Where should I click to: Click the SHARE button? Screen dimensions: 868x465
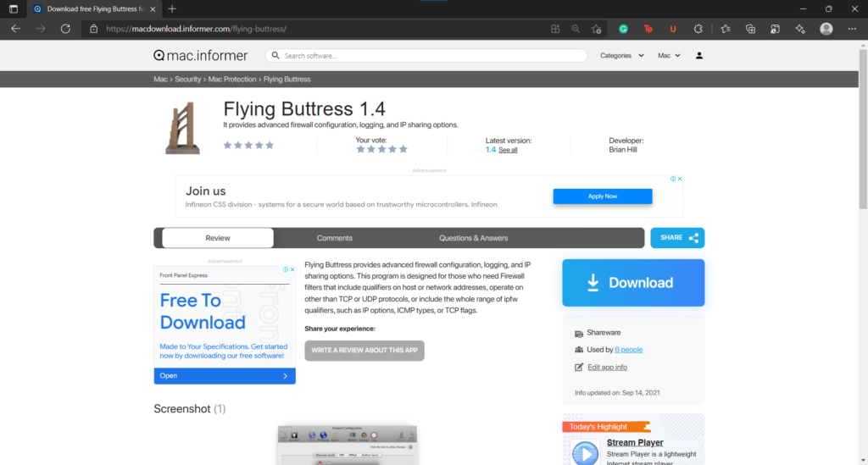(x=677, y=238)
